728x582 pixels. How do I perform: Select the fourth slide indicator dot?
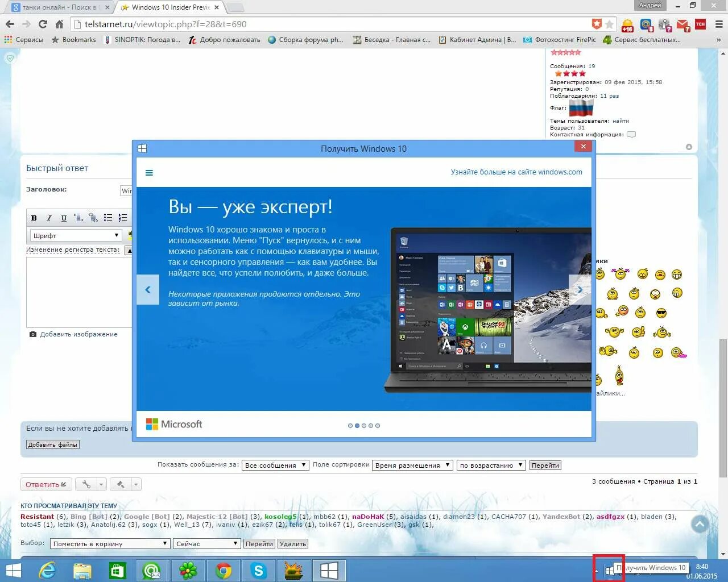point(371,426)
